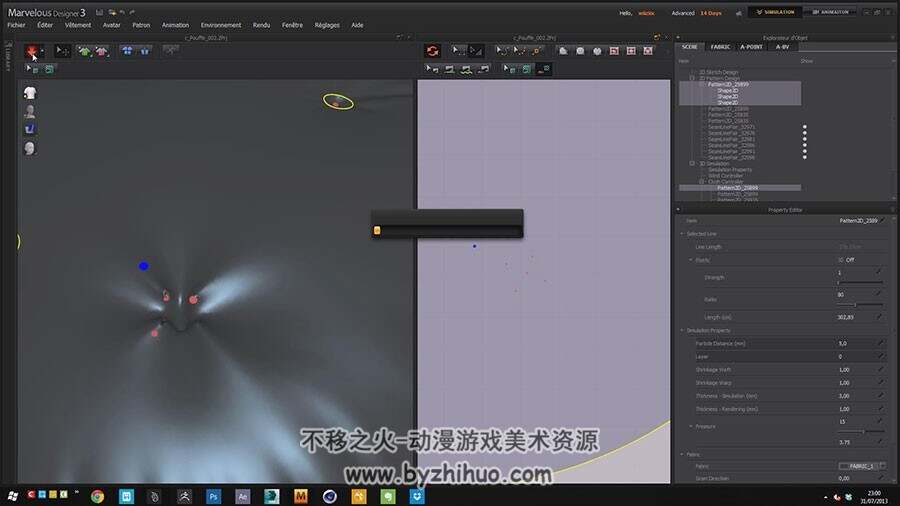Collapse the Selected Line section
This screenshot has height=506, width=900.
[x=682, y=233]
